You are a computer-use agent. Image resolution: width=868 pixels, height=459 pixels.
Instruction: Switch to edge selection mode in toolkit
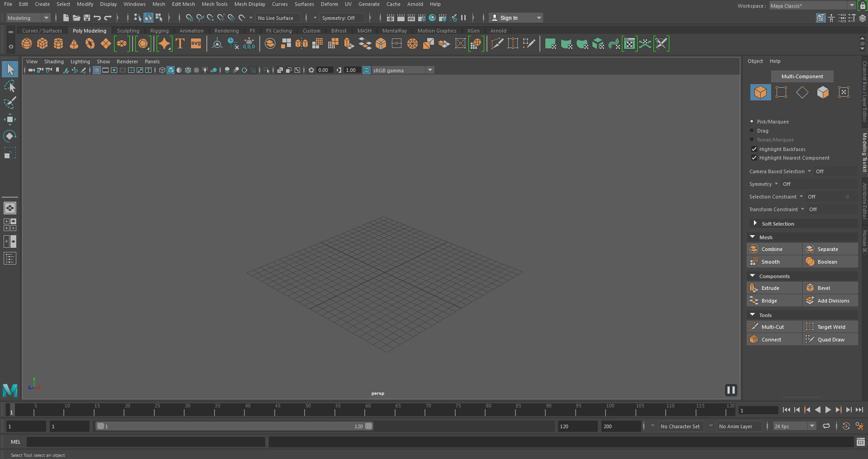point(802,92)
